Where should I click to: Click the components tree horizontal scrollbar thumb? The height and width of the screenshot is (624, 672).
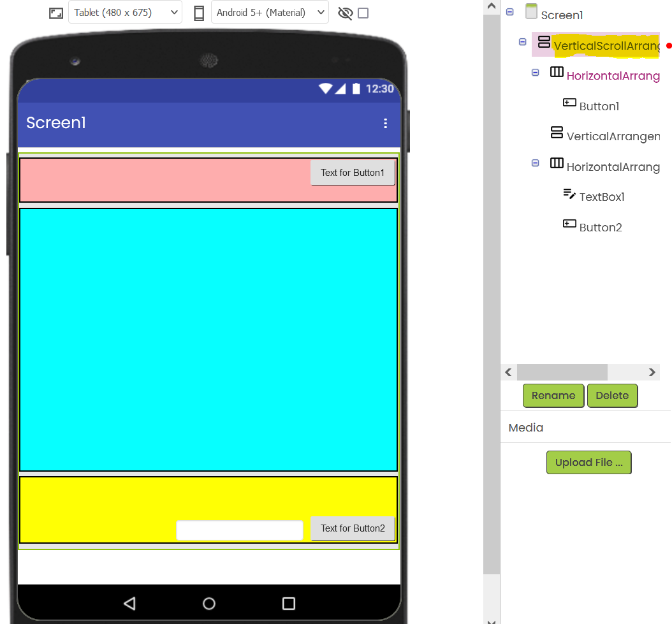point(562,372)
